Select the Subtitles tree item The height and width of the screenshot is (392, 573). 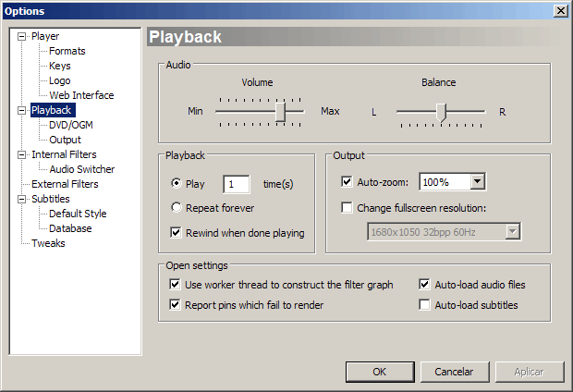tap(51, 199)
